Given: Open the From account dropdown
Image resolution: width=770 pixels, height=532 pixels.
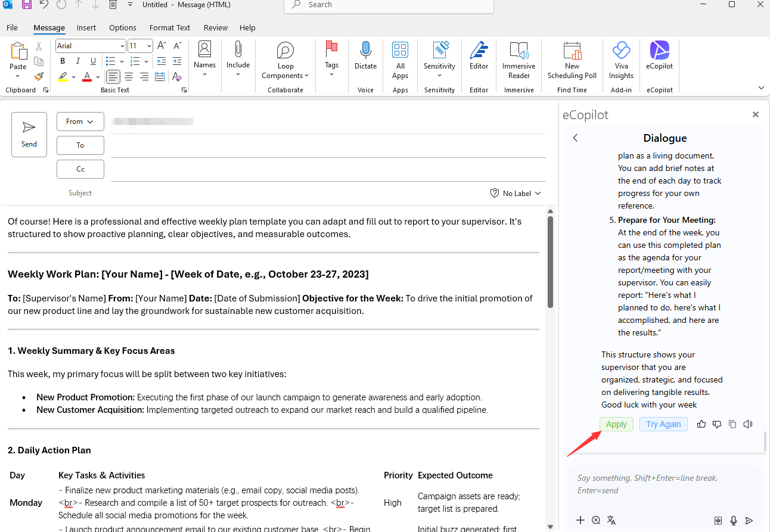Looking at the screenshot, I should click(80, 122).
